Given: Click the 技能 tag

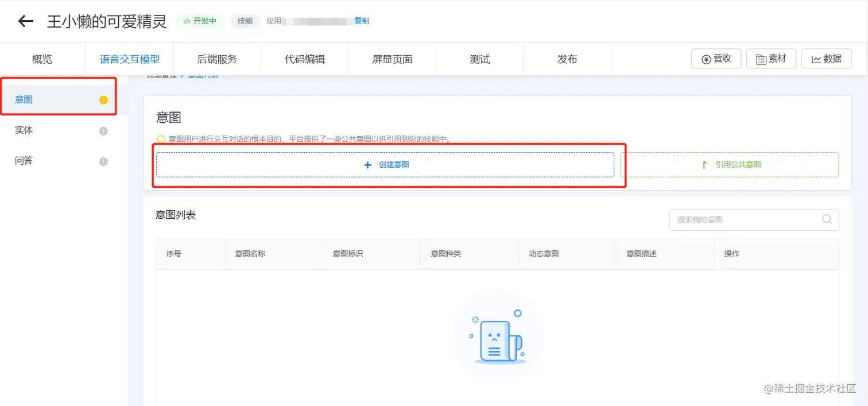Looking at the screenshot, I should (x=245, y=21).
